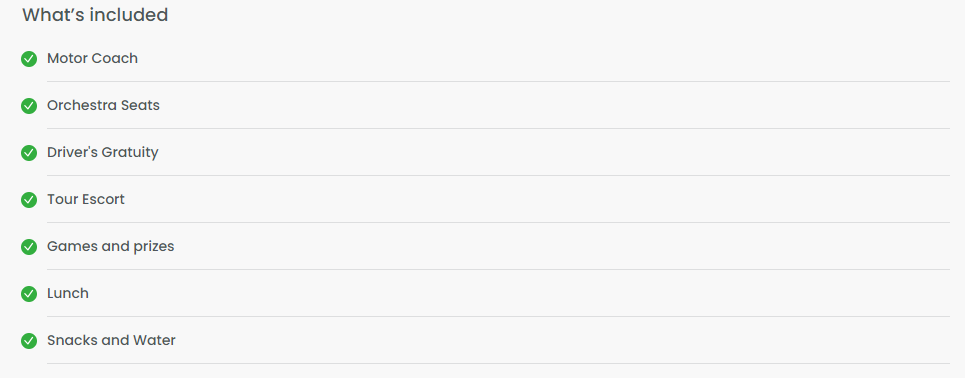Click the green checkmark beside Driver's Gratuity

pyautogui.click(x=29, y=153)
